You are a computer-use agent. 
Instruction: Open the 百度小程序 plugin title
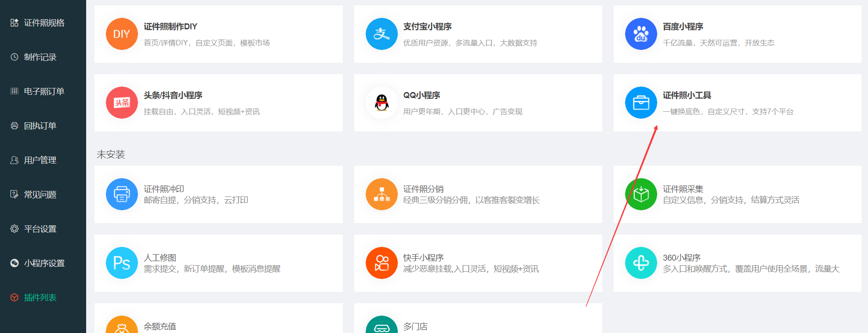[x=683, y=27]
